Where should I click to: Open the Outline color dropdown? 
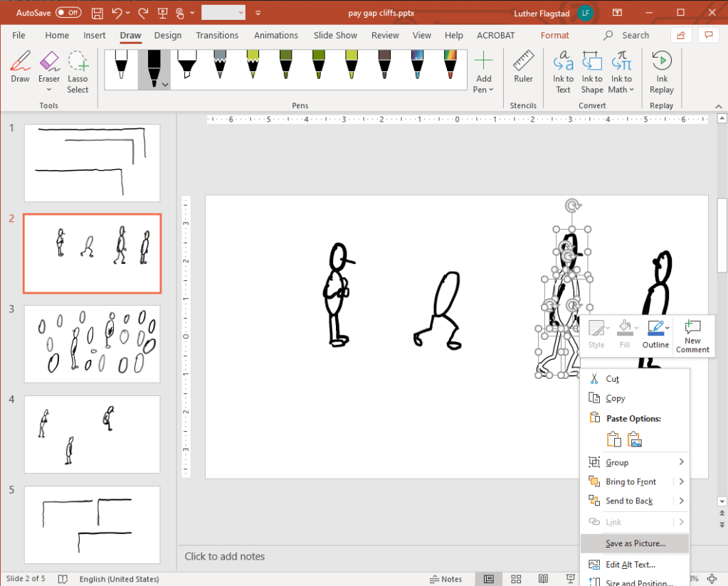pyautogui.click(x=668, y=329)
